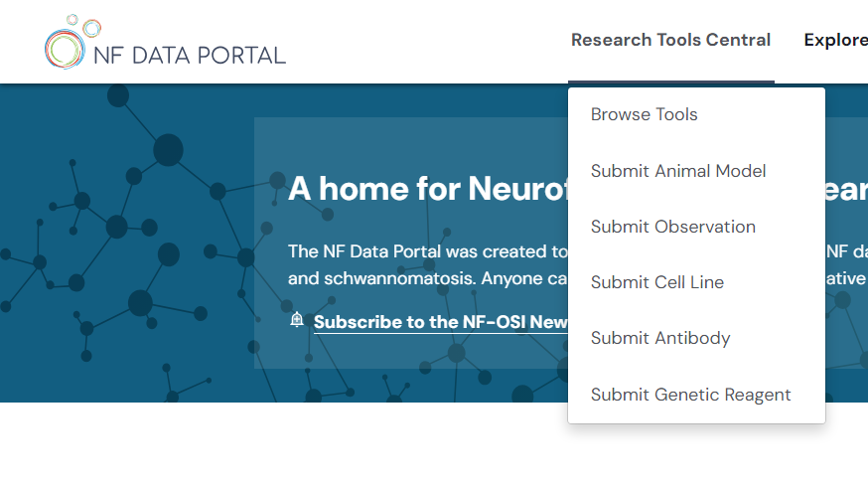Select Submit Genetic Reagent menu item
Screen dimensions: 868x489
[x=691, y=395]
